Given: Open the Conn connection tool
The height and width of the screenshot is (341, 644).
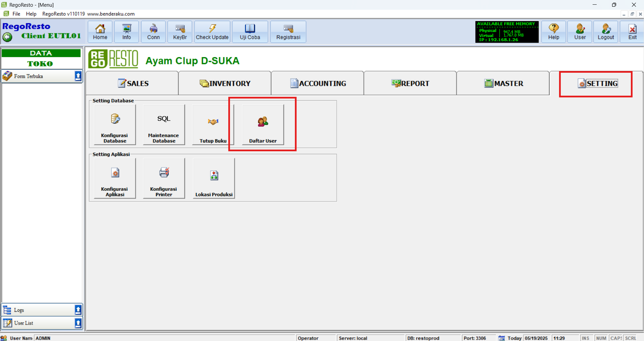Looking at the screenshot, I should (153, 32).
